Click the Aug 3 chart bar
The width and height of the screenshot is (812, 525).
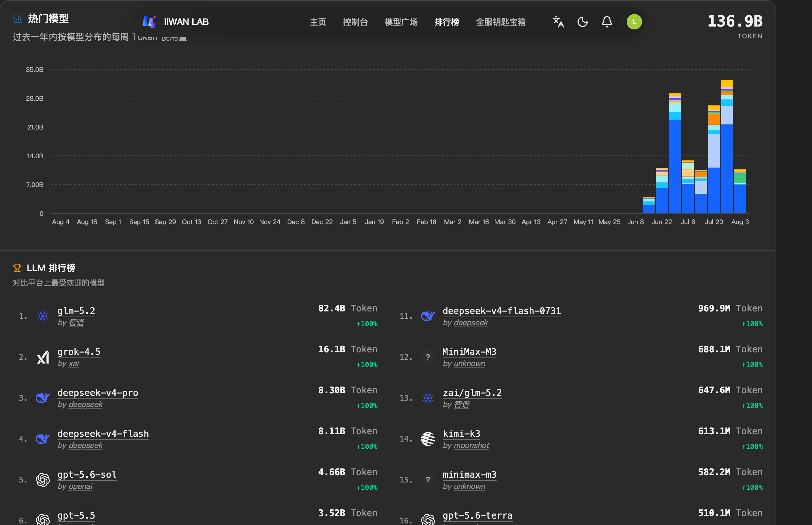click(x=740, y=191)
